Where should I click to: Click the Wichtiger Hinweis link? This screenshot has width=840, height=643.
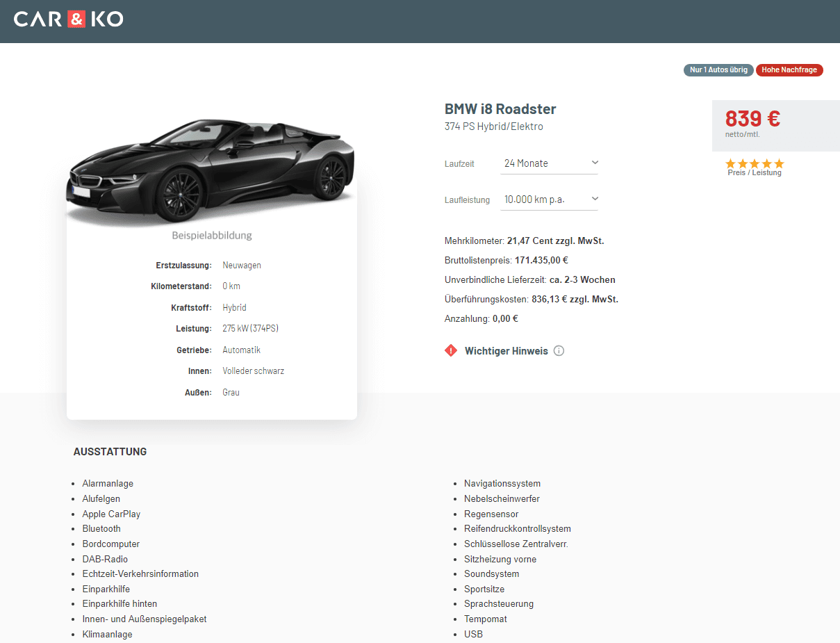pyautogui.click(x=507, y=351)
